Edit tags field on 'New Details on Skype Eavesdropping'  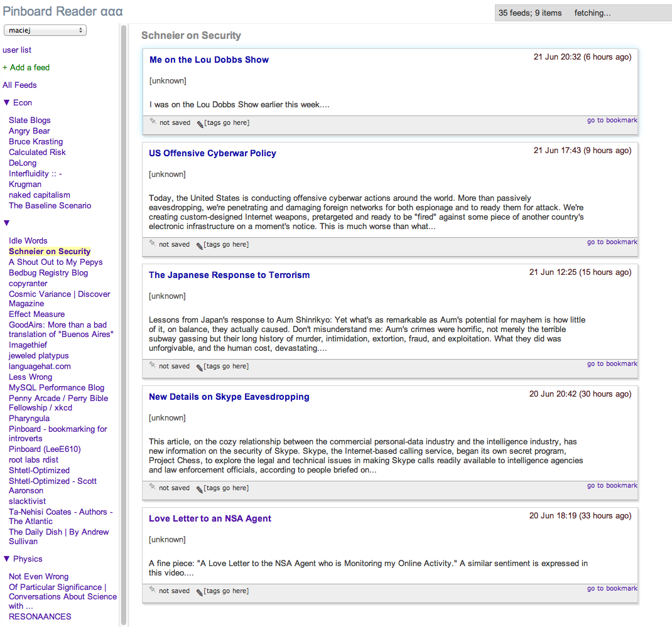[226, 488]
